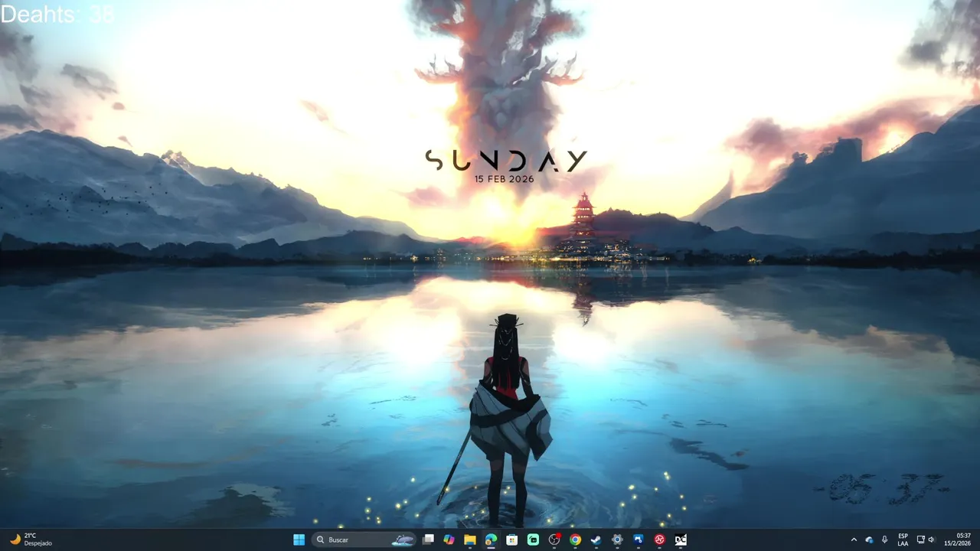Open the network tray icon

pos(921,540)
